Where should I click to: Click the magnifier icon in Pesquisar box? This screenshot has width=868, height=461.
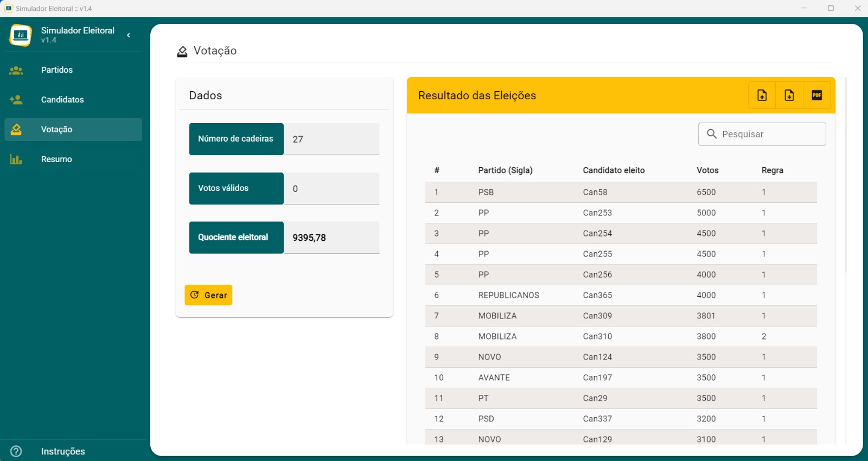(x=712, y=134)
